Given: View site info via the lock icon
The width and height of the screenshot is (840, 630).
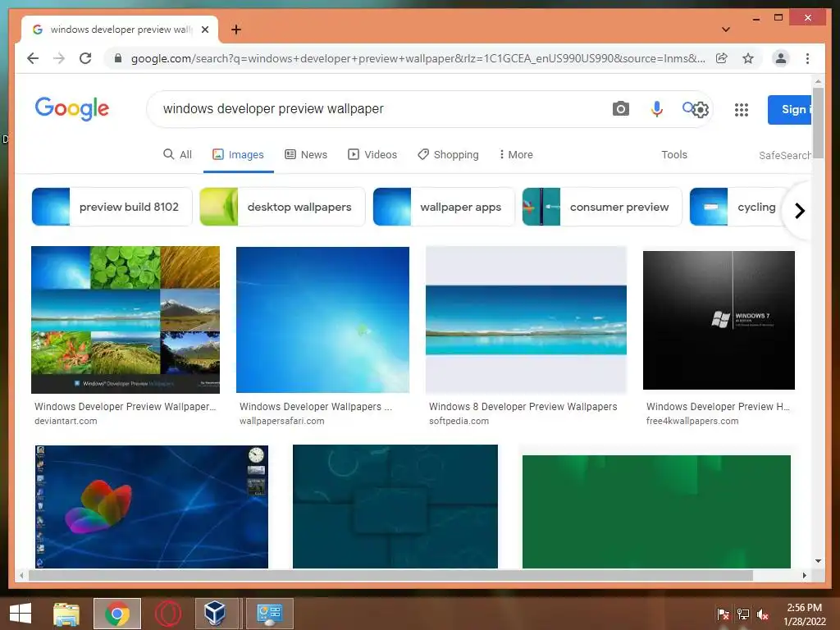Looking at the screenshot, I should (x=118, y=58).
